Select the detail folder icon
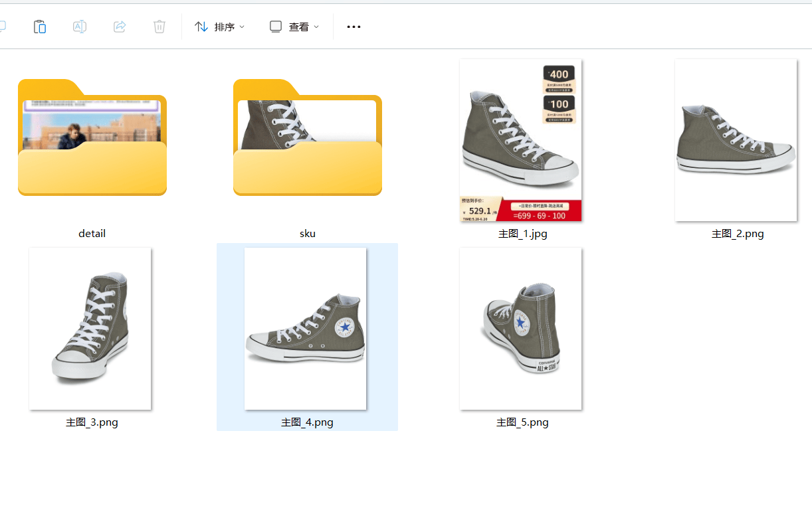Image resolution: width=812 pixels, height=514 pixels. [x=92, y=137]
